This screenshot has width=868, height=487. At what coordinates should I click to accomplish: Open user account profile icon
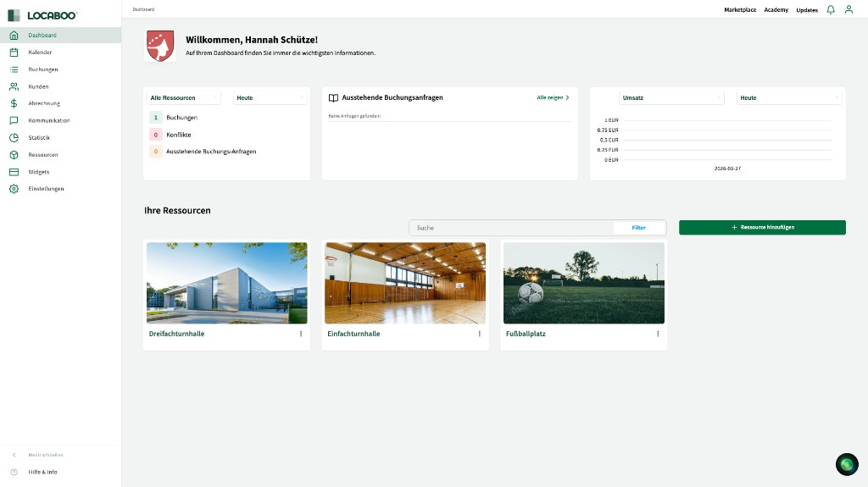pyautogui.click(x=849, y=9)
